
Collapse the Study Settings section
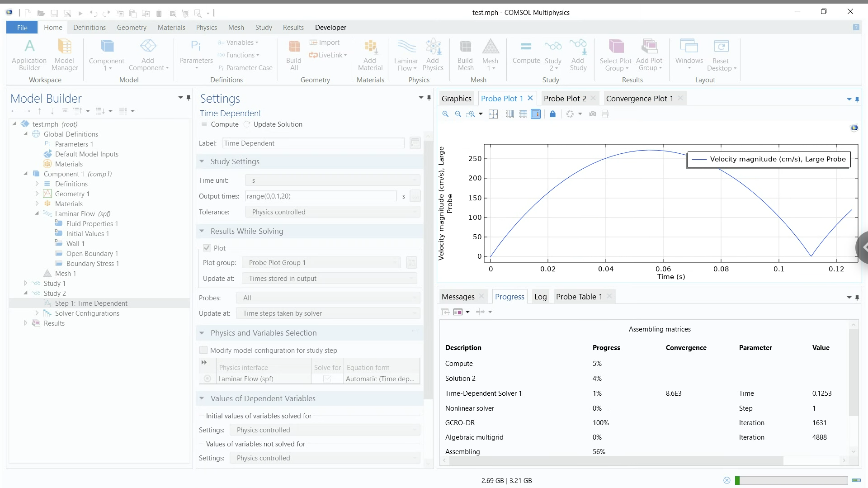click(202, 161)
